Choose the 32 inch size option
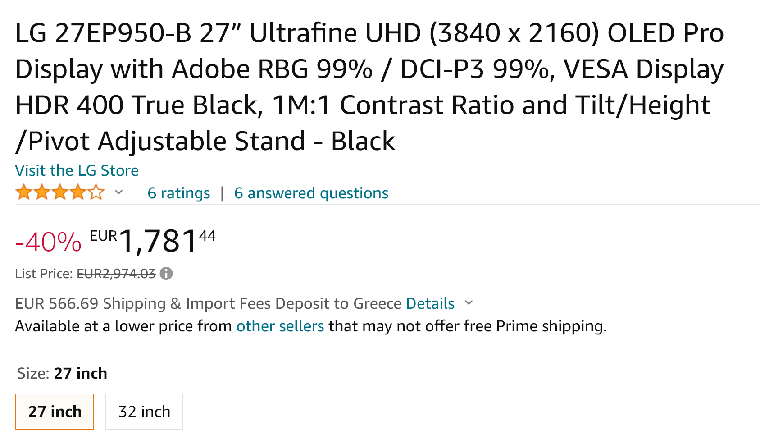Screen dimensions: 760x444 (144, 412)
